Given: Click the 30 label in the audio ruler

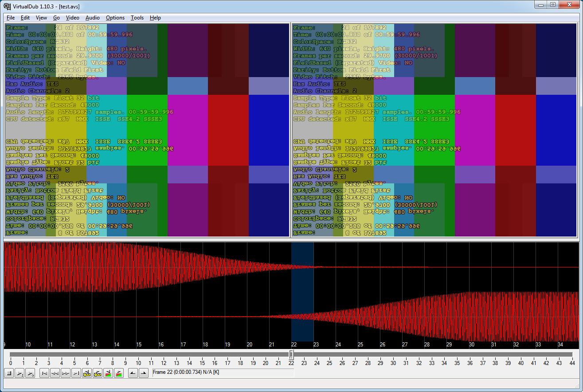Looking at the screenshot, I should tap(471, 345).
